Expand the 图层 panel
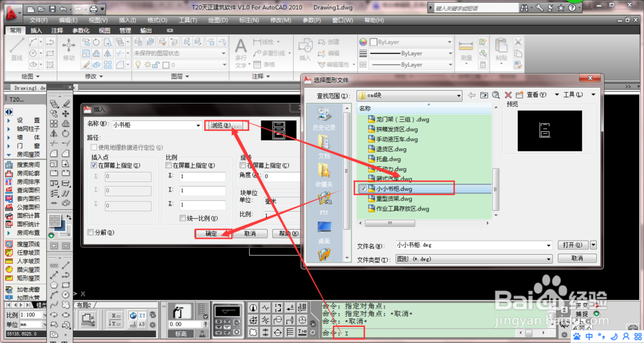 click(x=180, y=77)
